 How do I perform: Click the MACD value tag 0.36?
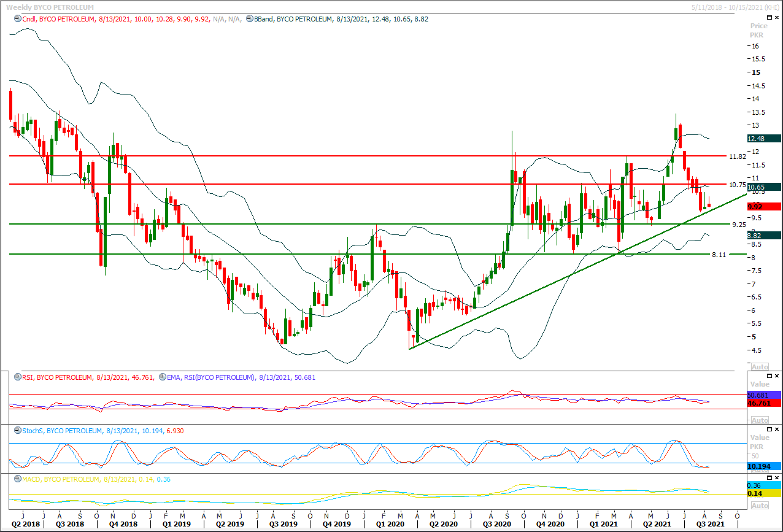(x=763, y=485)
